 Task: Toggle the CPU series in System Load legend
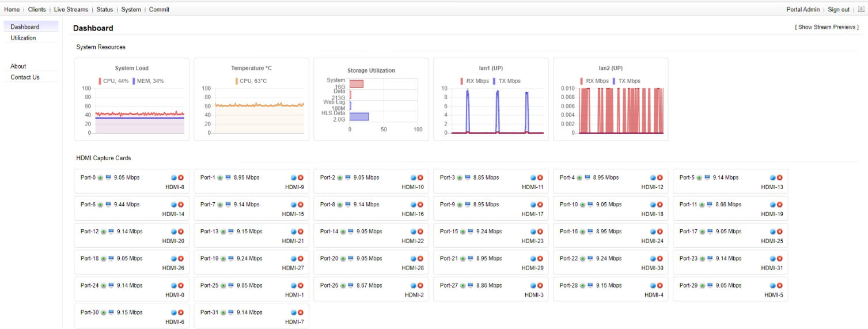[x=113, y=81]
